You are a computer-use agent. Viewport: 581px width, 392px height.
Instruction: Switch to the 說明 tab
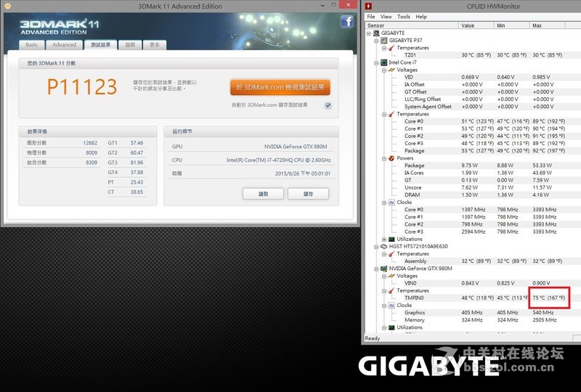[x=130, y=45]
